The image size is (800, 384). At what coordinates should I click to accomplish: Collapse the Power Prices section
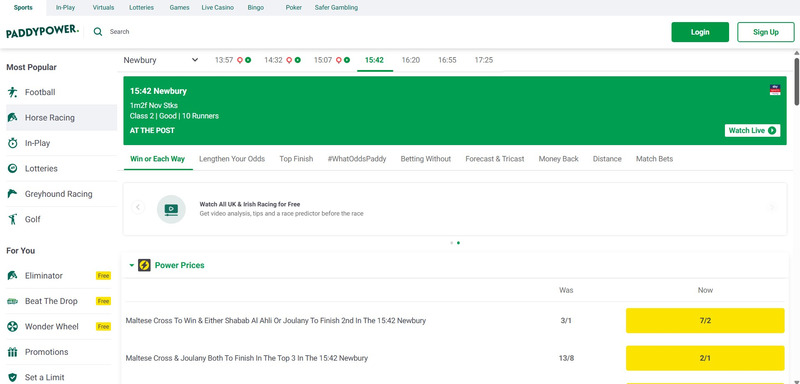point(132,265)
